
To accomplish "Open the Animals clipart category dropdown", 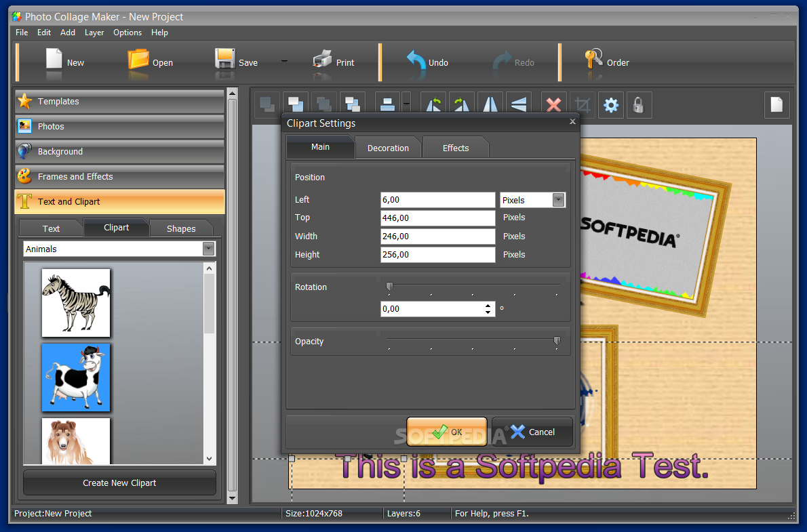I will pos(208,249).
